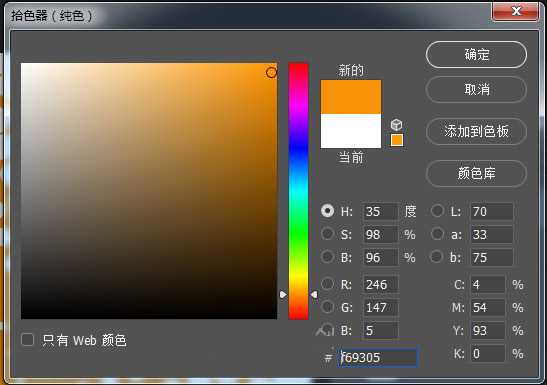Screen dimensions: 547x385
Task: Click the 当前 white color preview
Action: (351, 131)
